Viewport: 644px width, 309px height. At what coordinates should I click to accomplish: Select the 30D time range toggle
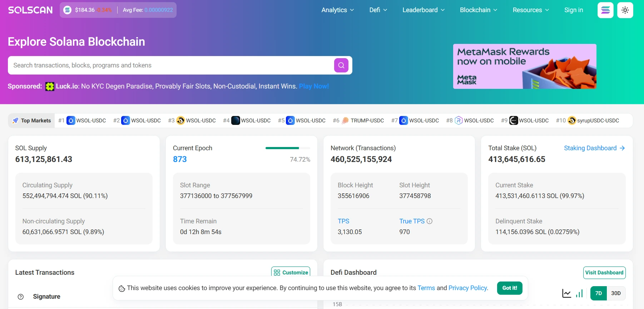pos(616,293)
